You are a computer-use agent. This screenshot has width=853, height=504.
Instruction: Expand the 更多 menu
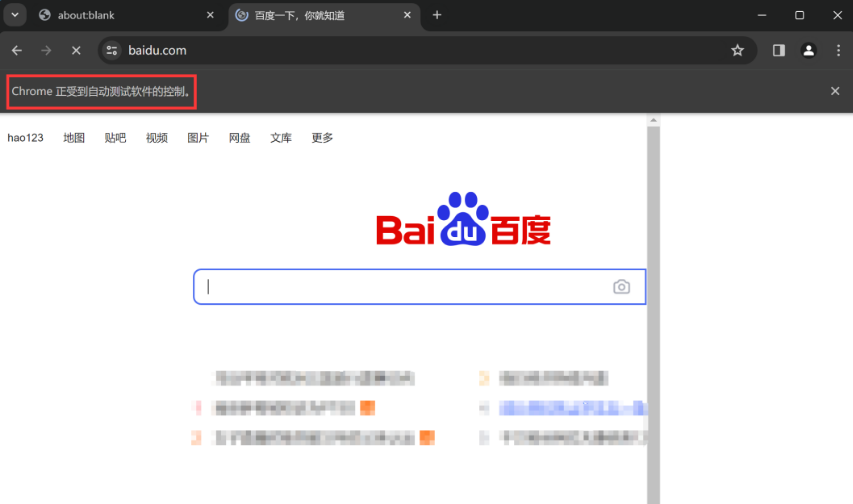pyautogui.click(x=322, y=138)
